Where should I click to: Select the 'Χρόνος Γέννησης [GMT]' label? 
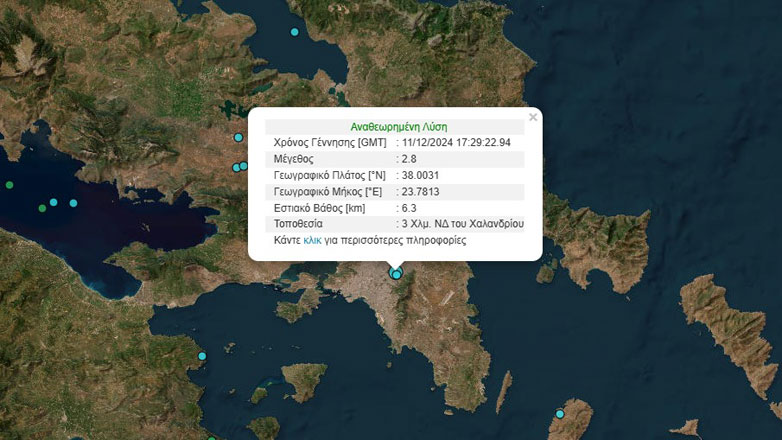click(330, 143)
